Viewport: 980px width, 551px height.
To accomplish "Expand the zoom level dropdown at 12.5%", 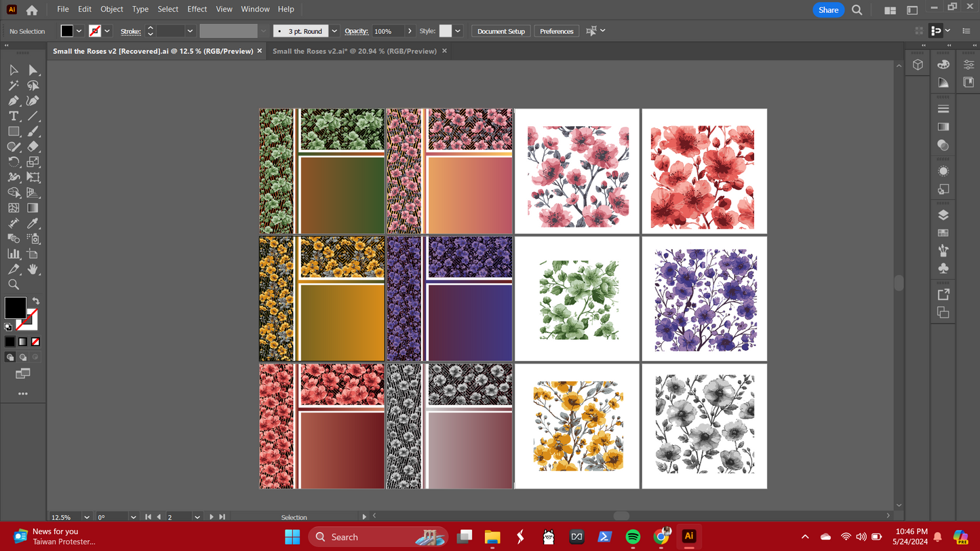I will (x=87, y=517).
